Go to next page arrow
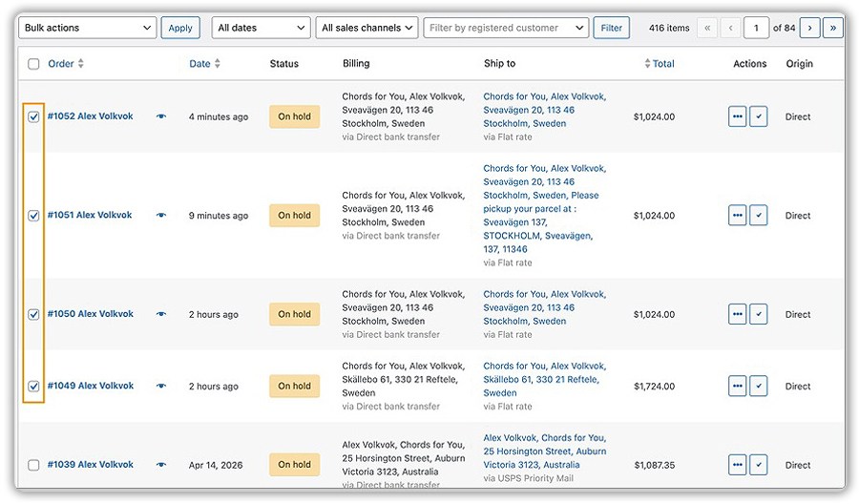Viewport: 859px width, 504px height. point(809,28)
